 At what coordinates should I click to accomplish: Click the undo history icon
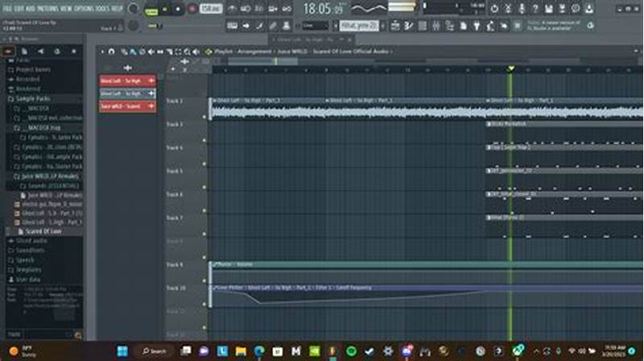(494, 9)
